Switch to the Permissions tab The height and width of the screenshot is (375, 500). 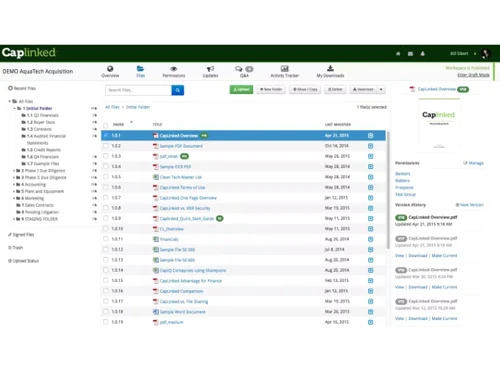click(x=174, y=71)
